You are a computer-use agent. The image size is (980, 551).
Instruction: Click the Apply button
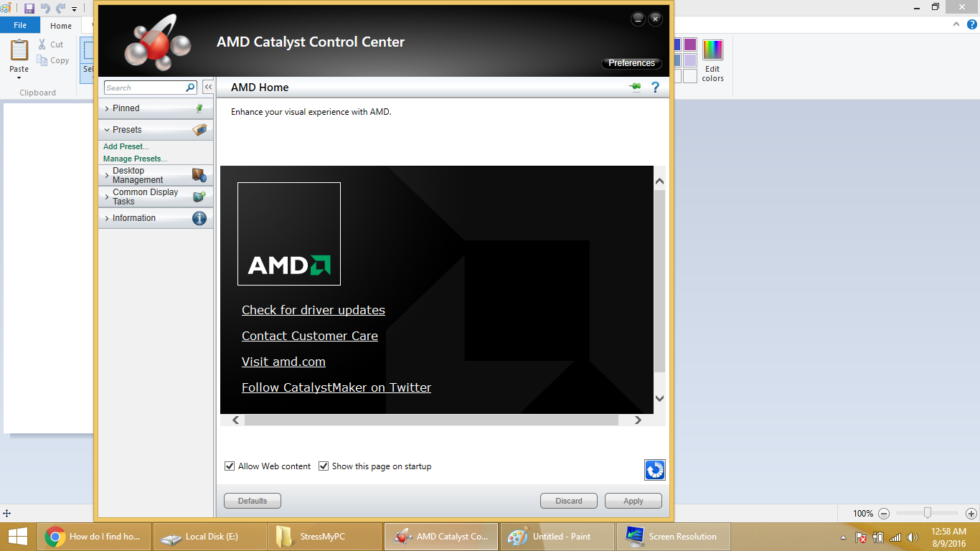pos(633,501)
